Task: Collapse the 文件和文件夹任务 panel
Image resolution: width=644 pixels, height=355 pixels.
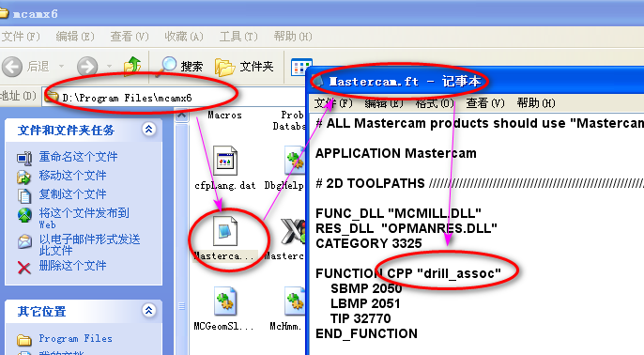Action: click(148, 130)
